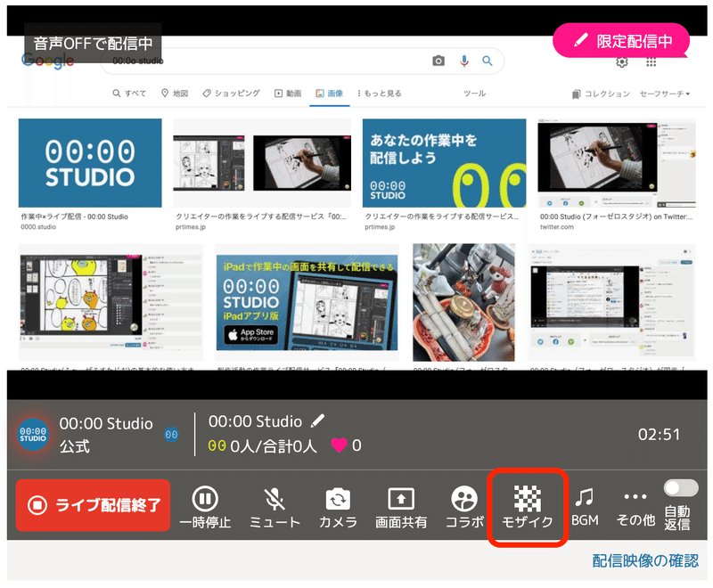This screenshot has width=713, height=588.
Task: Open the Google settings gear icon
Action: tap(621, 62)
